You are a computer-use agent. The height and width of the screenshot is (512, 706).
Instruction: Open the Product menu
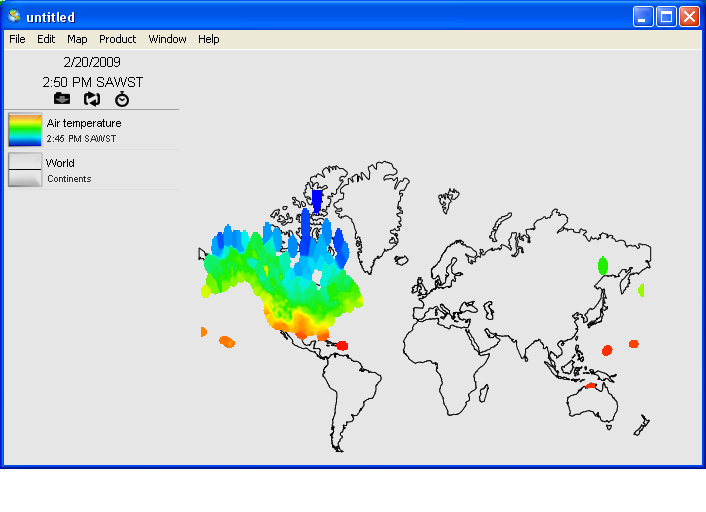pos(118,40)
